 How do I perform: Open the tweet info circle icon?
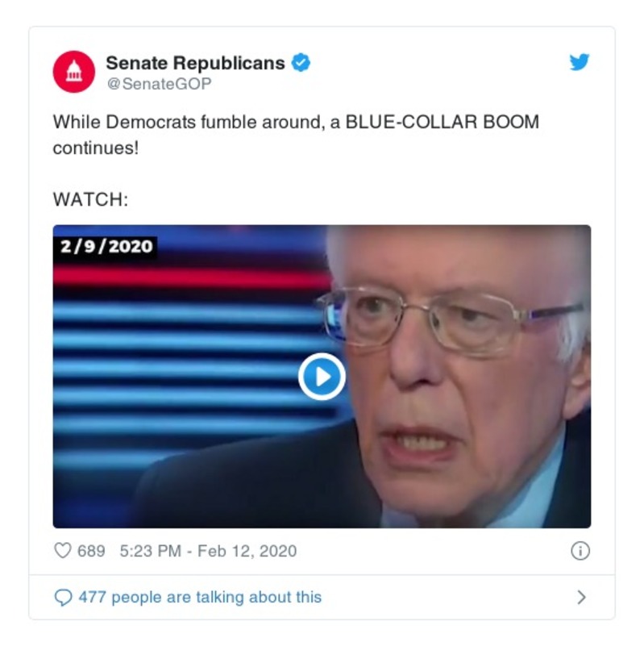pos(580,551)
